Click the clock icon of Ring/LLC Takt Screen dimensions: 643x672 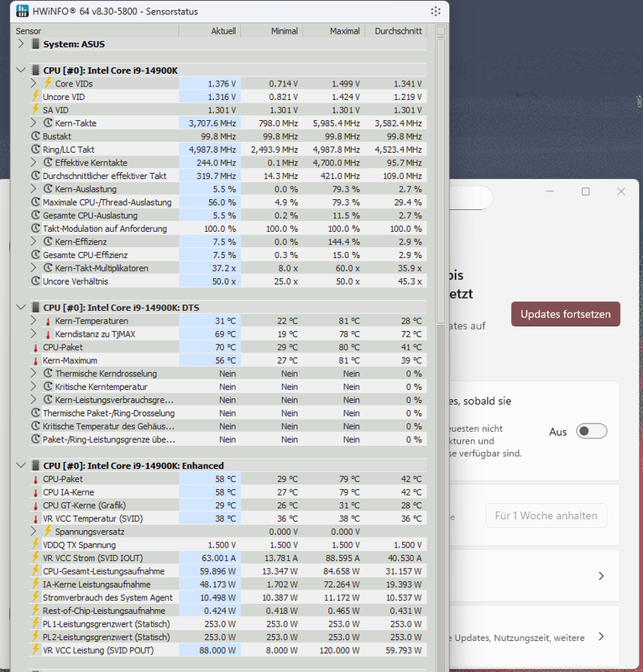(36, 150)
